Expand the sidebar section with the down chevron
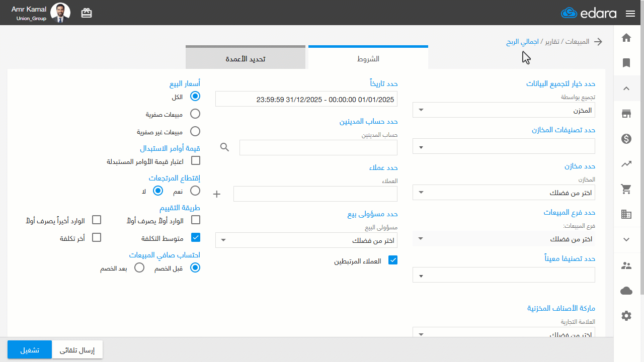The image size is (644, 362). coord(626,240)
